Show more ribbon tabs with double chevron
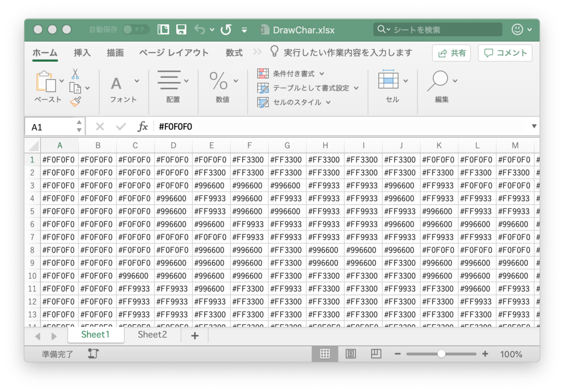Screen dimensions: 564x392 [x=257, y=52]
